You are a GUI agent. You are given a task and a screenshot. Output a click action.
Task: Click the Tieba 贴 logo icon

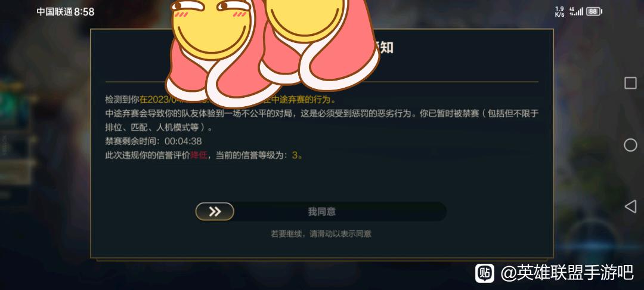point(485,273)
